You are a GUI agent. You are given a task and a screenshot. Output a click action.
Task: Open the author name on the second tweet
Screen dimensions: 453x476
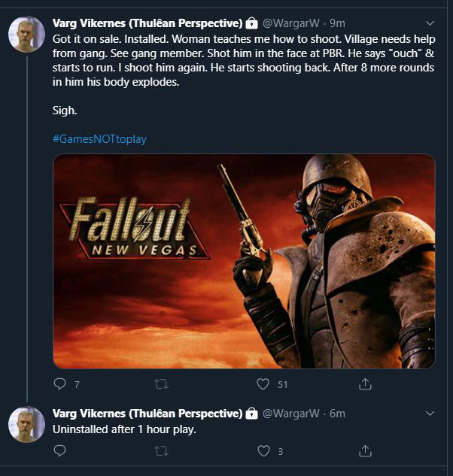147,414
